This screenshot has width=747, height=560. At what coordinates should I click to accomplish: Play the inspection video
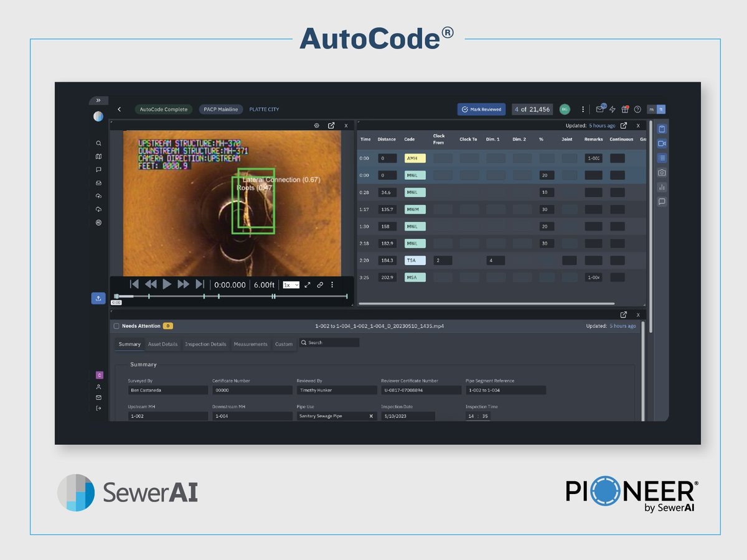(167, 284)
